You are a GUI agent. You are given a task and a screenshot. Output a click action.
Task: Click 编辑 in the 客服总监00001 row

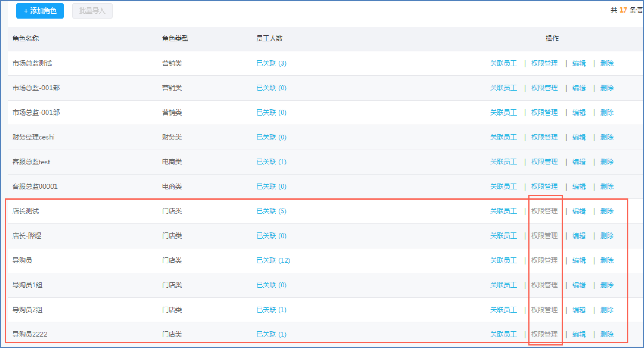579,187
